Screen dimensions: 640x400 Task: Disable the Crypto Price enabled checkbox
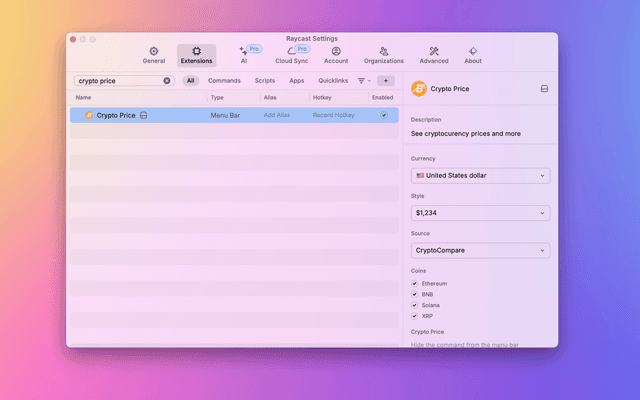383,115
